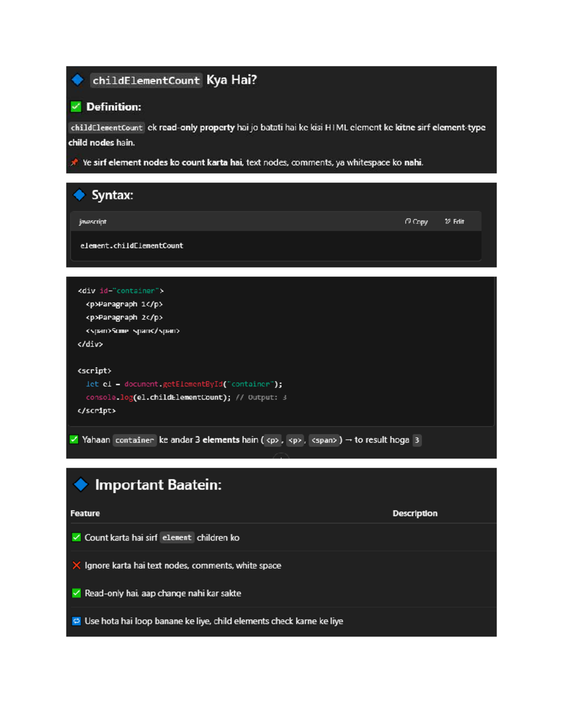Image resolution: width=563 pixels, height=728 pixels.
Task: Click the blue diamond beside Important Baatein
Action: coord(81,485)
